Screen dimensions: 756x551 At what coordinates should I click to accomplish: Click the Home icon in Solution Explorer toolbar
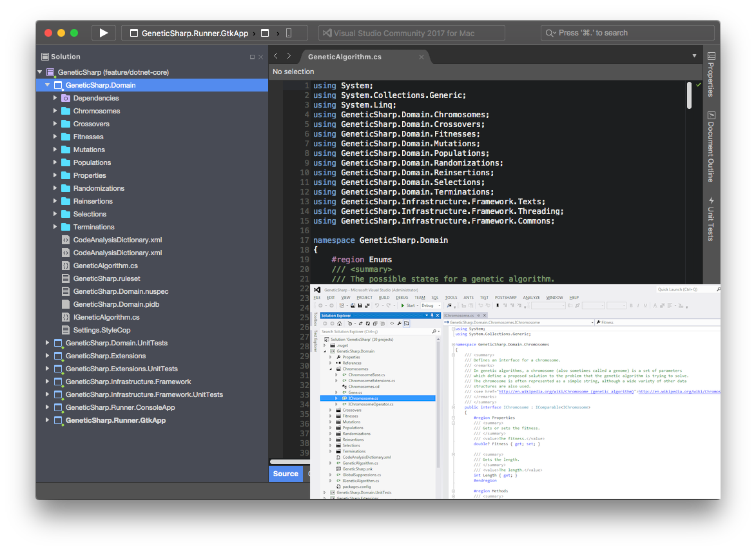click(340, 324)
